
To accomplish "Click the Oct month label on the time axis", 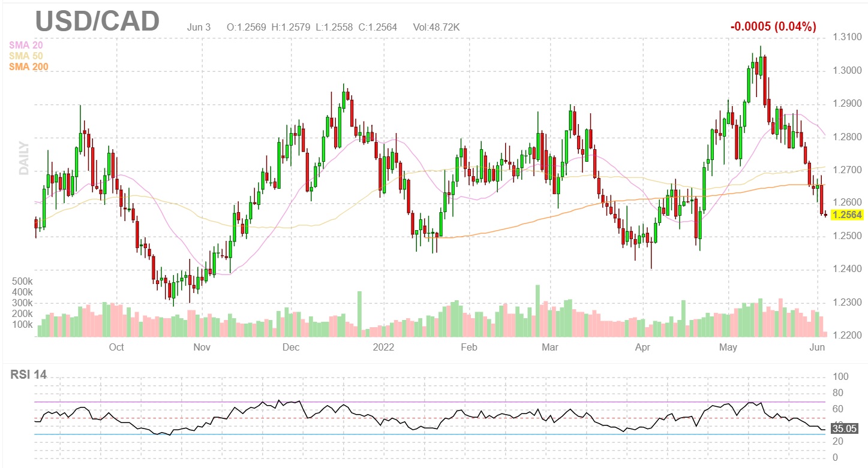I will click(116, 348).
